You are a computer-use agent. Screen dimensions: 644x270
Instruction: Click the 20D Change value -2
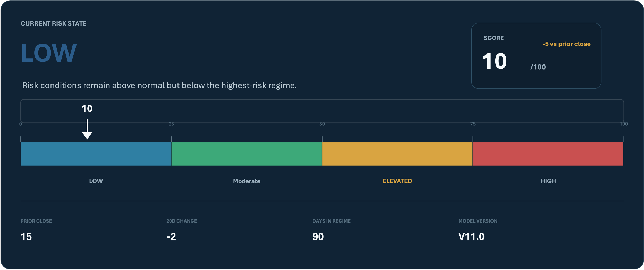[171, 236]
